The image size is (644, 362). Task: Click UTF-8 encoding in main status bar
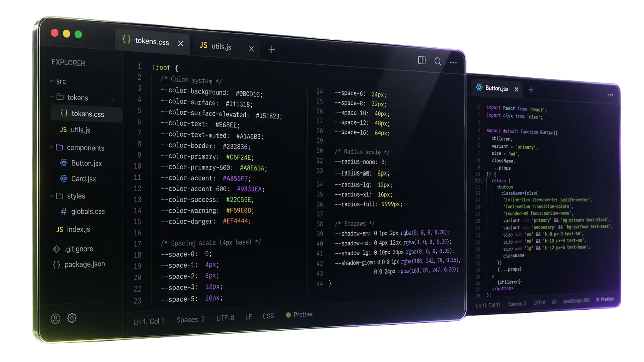(x=225, y=318)
